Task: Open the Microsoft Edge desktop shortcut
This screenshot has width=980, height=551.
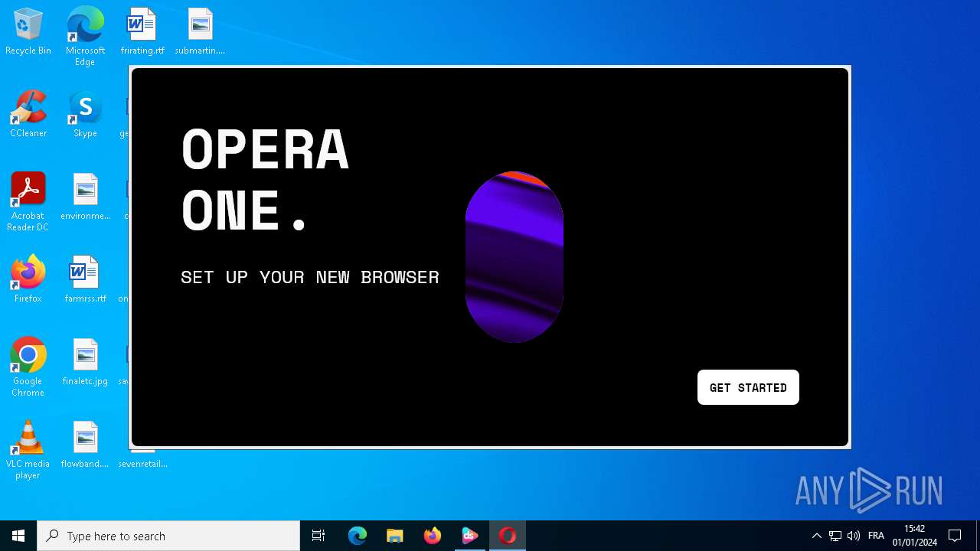Action: (85, 37)
